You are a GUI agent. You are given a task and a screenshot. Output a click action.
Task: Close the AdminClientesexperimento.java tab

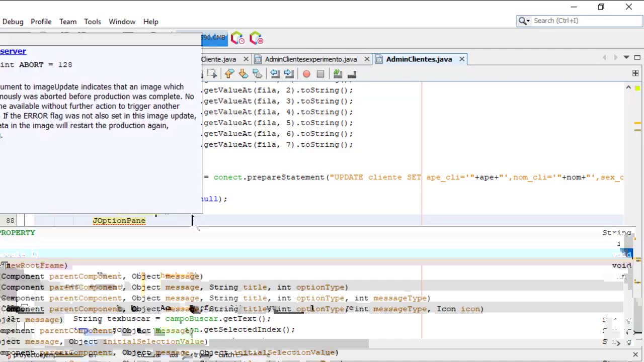point(367,59)
